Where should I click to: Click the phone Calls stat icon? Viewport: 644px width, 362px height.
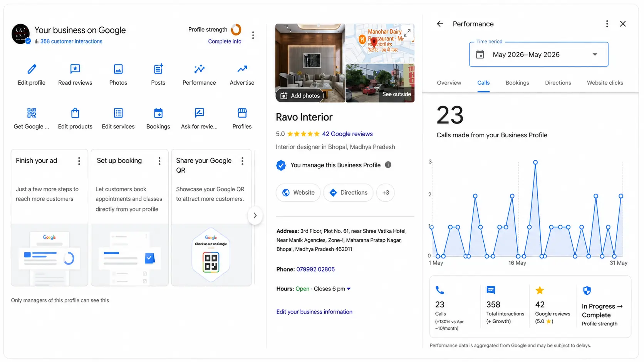tap(439, 290)
